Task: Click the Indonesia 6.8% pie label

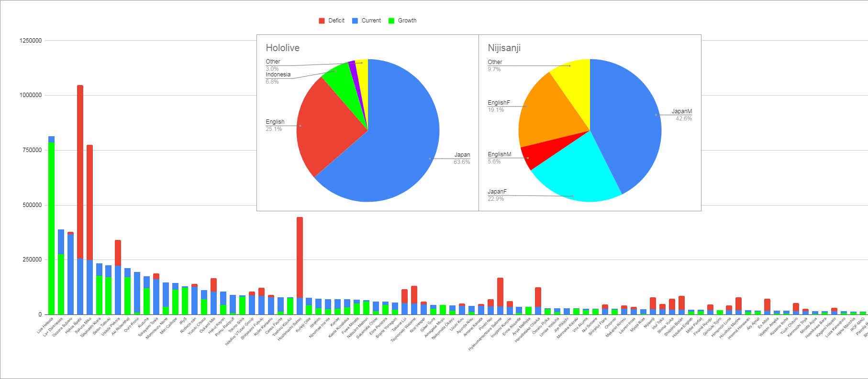Action: tap(278, 78)
